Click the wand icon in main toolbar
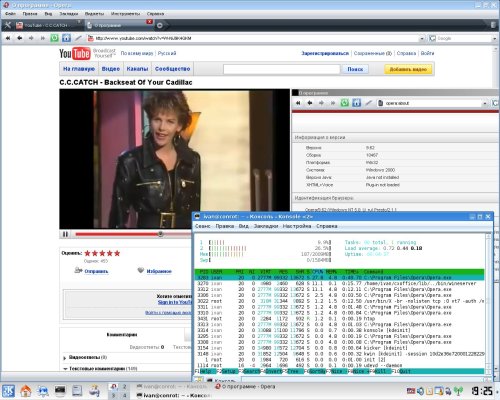The width and height of the screenshot is (500, 400). pos(78,38)
